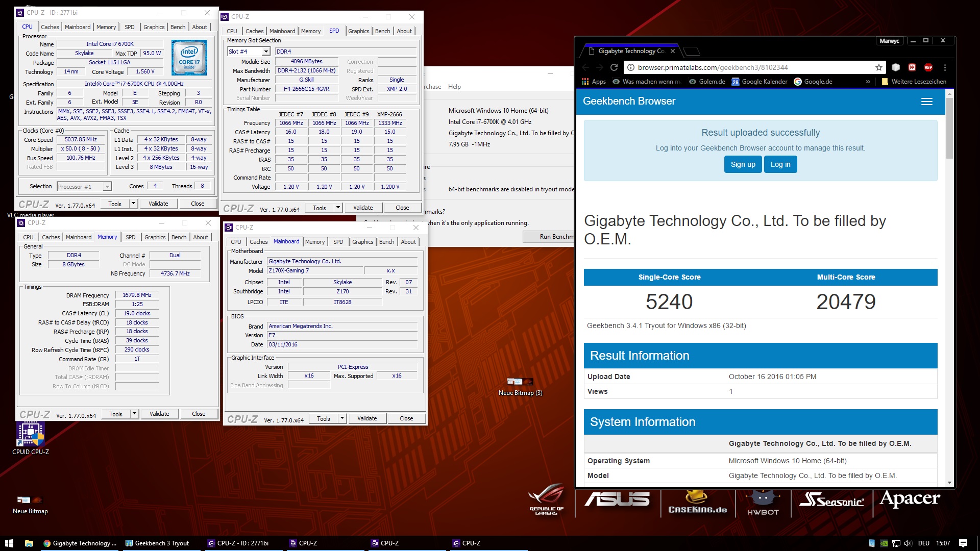
Task: Click the DRAM Frequency value 1679.8 MHz
Action: [x=137, y=295]
